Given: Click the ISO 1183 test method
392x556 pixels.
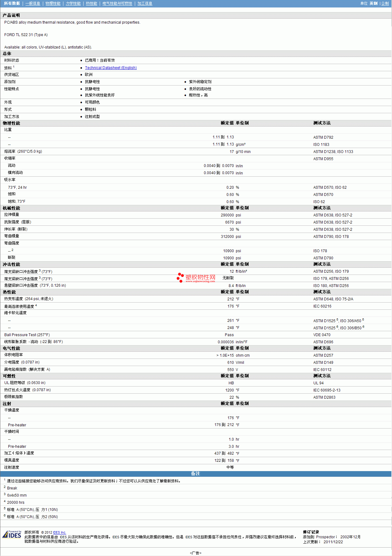Looking at the screenshot, I should pyautogui.click(x=321, y=145).
